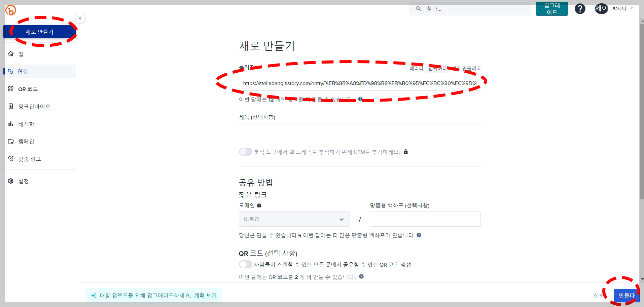Open the QR 코드 section from sidebar
This screenshot has width=644, height=307.
[x=10, y=89]
